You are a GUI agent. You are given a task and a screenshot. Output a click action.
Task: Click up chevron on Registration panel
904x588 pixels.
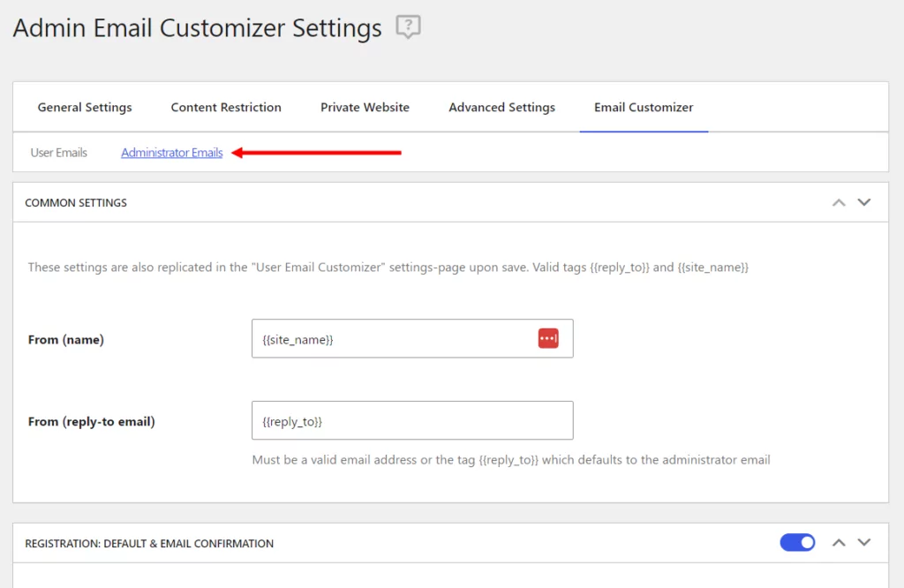pos(839,542)
